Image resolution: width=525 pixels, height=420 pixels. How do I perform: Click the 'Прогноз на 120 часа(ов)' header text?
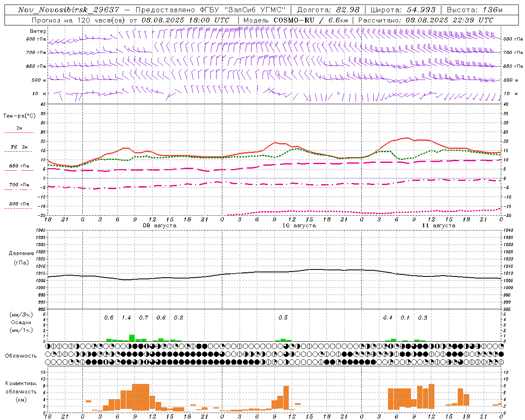pyautogui.click(x=79, y=20)
